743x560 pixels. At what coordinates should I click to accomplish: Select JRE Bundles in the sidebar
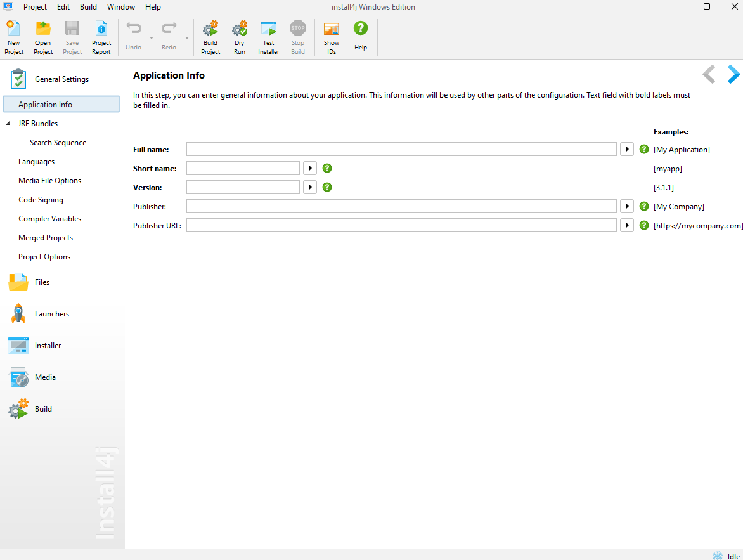click(38, 123)
